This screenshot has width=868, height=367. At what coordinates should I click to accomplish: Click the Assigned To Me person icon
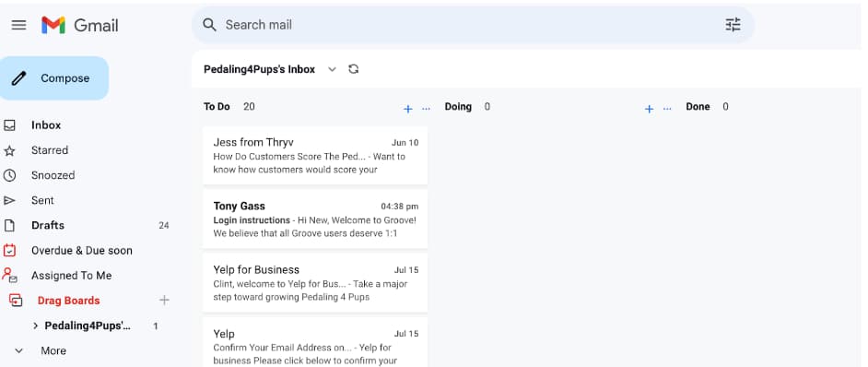point(9,275)
